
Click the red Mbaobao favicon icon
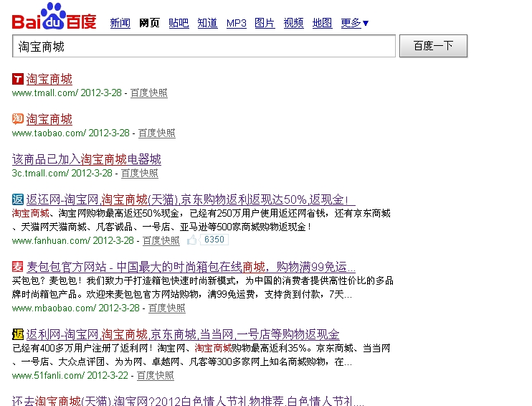coord(18,267)
